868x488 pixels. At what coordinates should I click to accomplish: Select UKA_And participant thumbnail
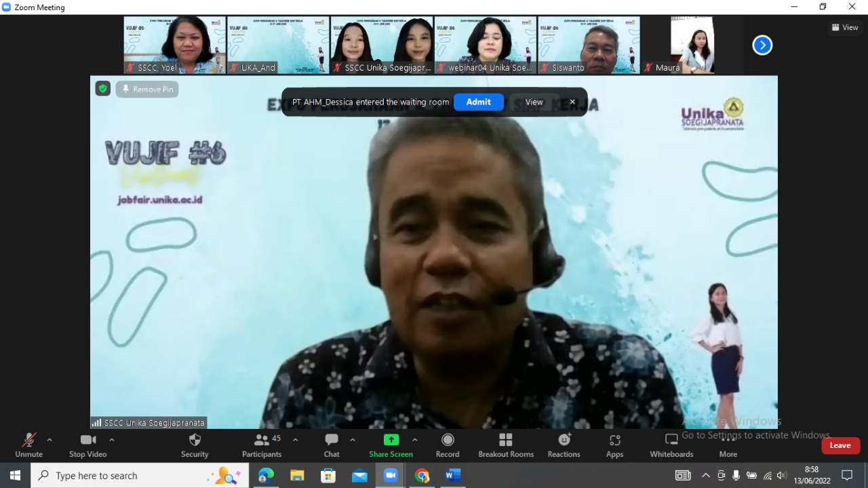278,45
